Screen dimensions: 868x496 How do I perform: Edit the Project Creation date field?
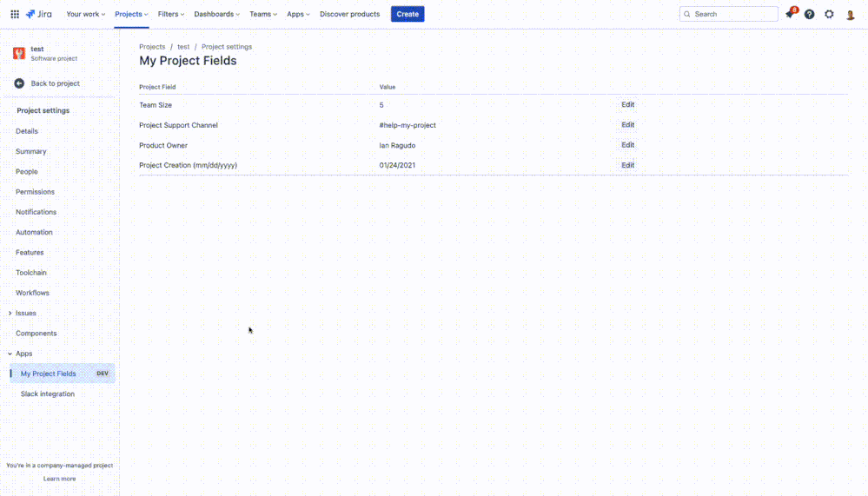pos(627,166)
